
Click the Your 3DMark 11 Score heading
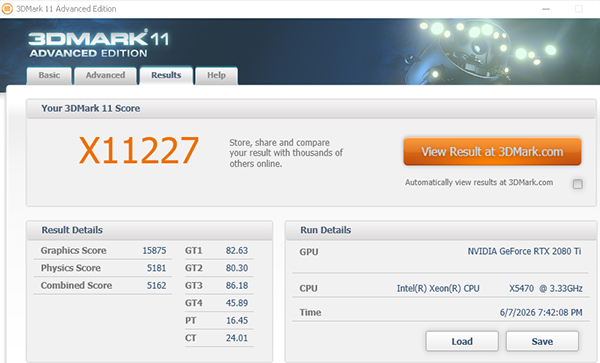tap(91, 109)
